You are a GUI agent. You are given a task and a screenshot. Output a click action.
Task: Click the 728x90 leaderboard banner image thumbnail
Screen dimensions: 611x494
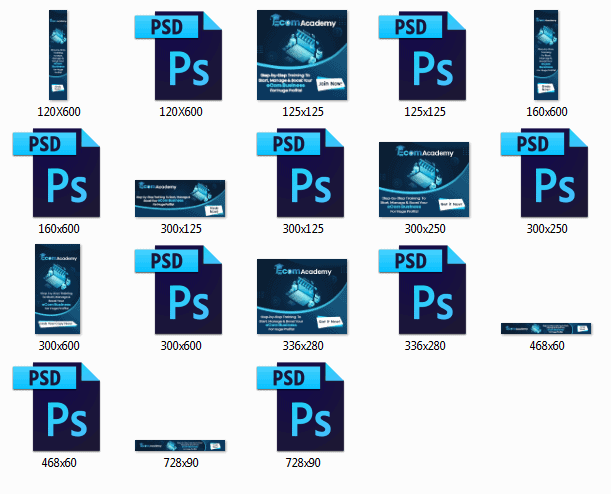(180, 446)
